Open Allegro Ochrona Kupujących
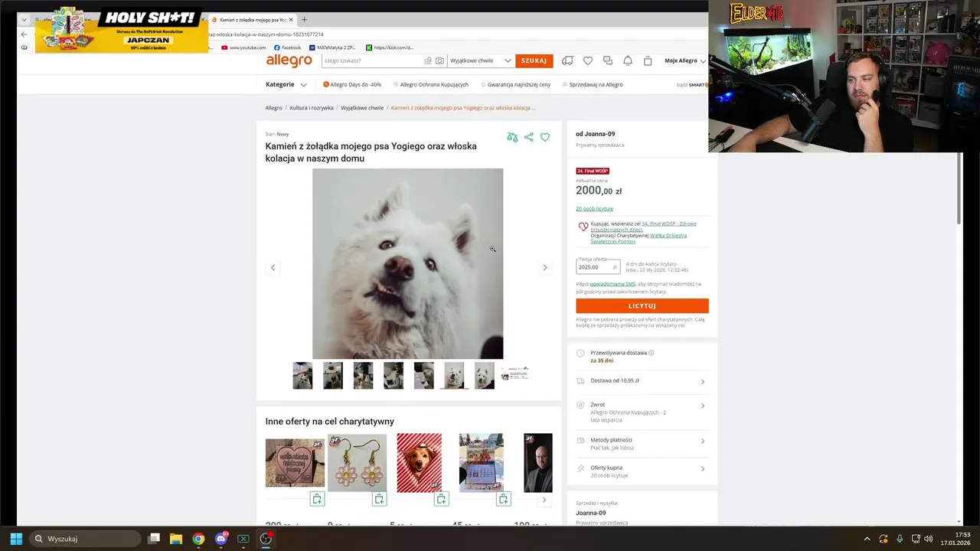Image resolution: width=980 pixels, height=551 pixels. [x=430, y=84]
